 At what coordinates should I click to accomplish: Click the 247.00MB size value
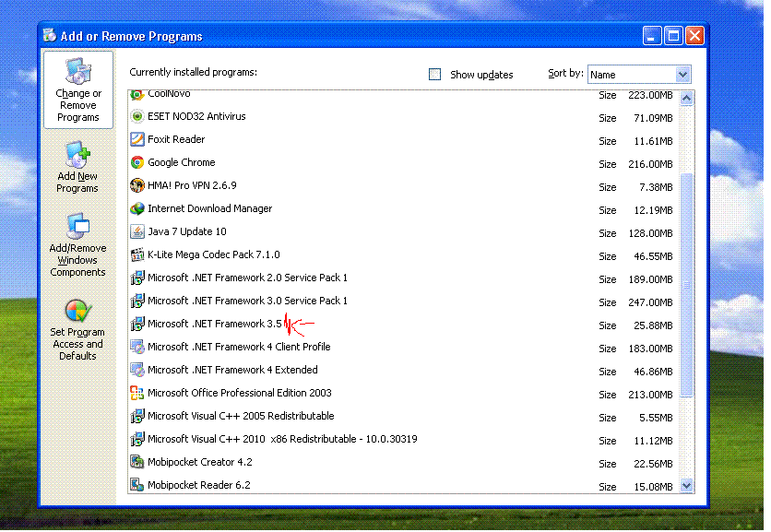click(x=650, y=302)
